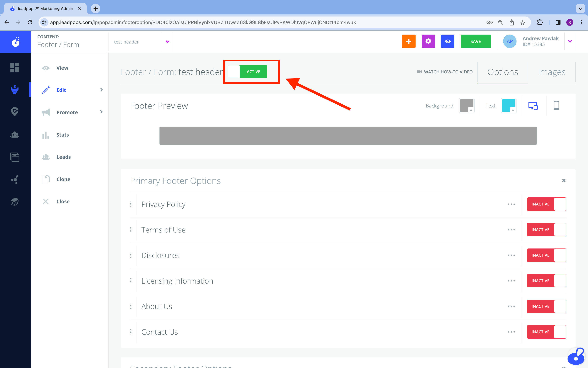Reload the page with the refresh button
Screen dimensions: 588x368
pos(30,22)
